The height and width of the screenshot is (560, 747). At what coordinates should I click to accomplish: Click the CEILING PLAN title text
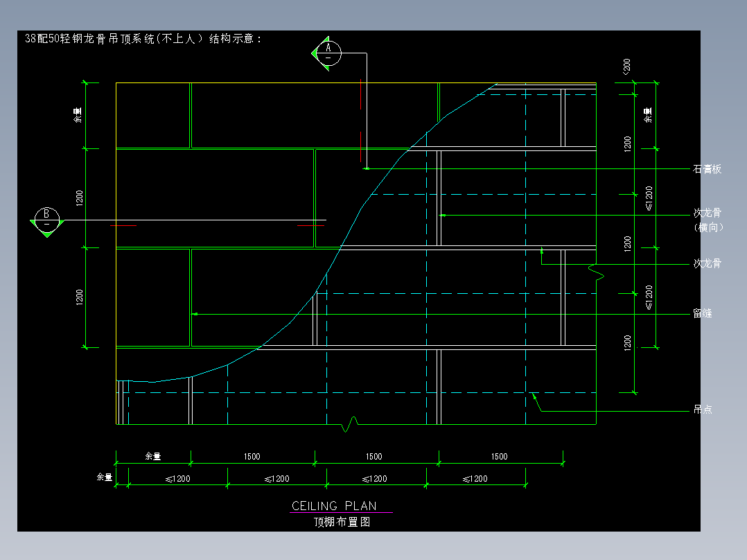tap(334, 506)
